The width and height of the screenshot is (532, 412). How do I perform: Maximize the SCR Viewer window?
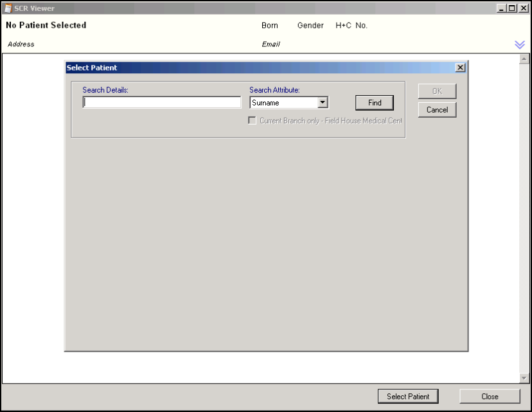(512, 8)
